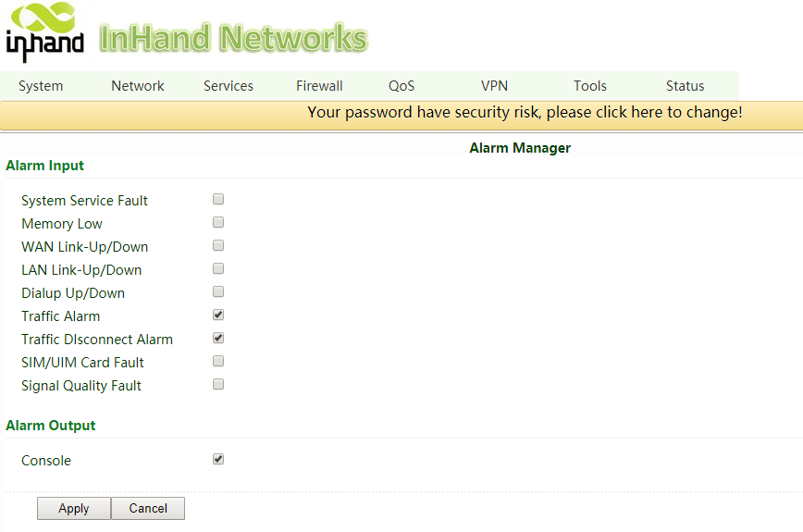This screenshot has height=532, width=803.
Task: Open the Firewall menu
Action: pos(319,86)
